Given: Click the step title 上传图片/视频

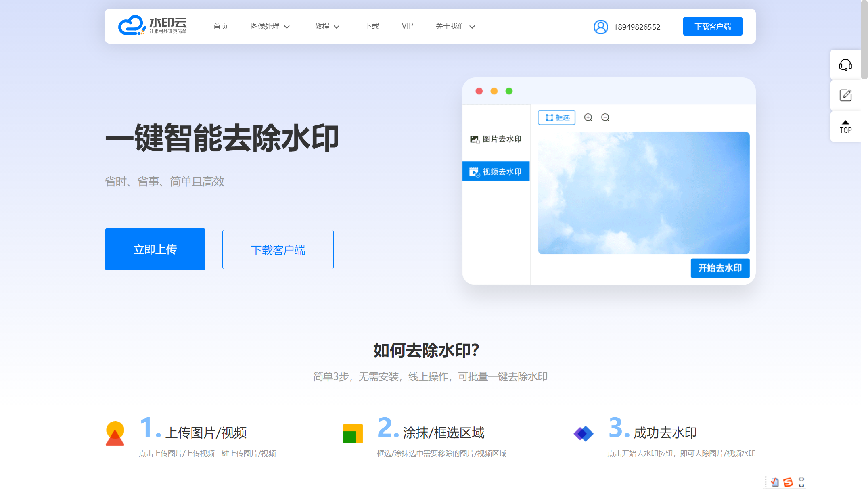Looking at the screenshot, I should 206,433.
